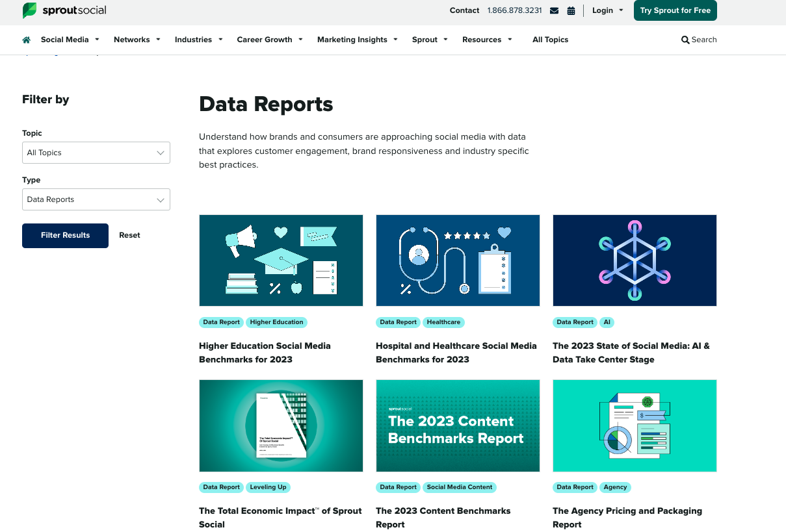Click the Try Sprout for Free button

click(675, 10)
